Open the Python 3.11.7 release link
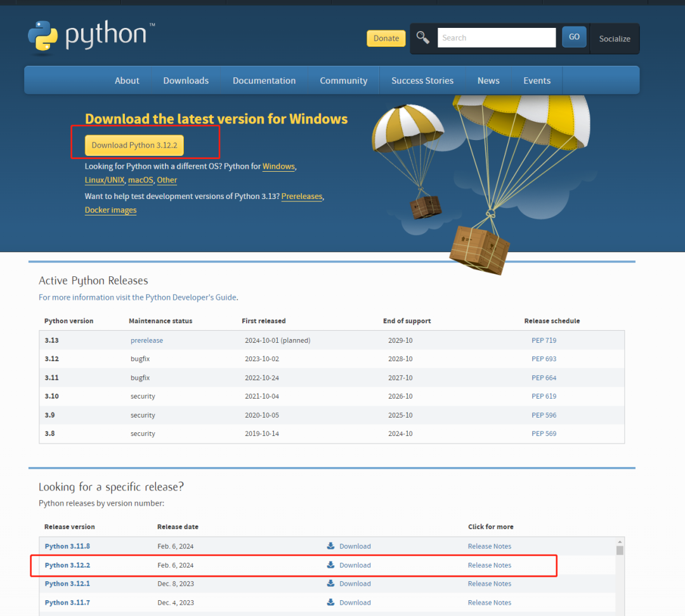Screen dimensions: 685x616 67,603
